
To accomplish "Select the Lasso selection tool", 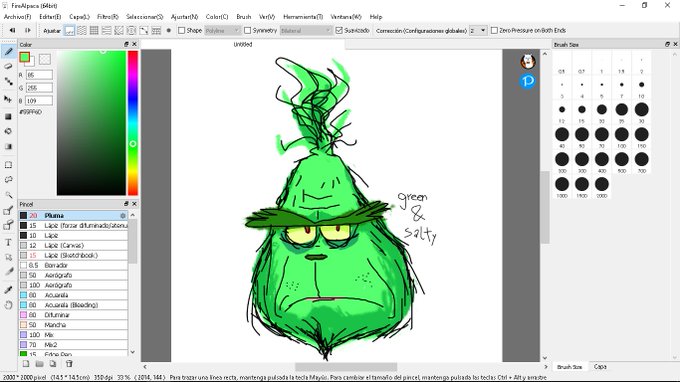I will [8, 180].
